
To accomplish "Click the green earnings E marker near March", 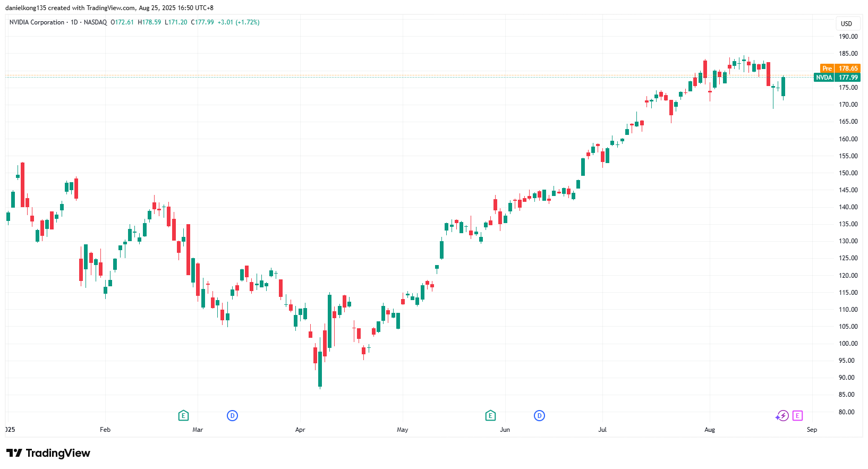I will (x=183, y=415).
